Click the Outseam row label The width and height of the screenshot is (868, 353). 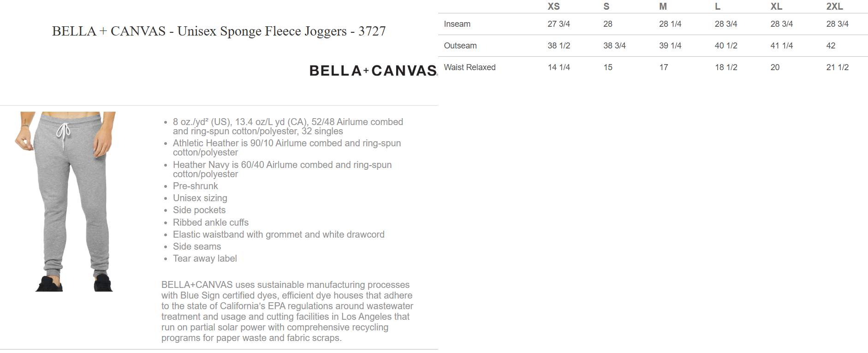click(x=460, y=46)
